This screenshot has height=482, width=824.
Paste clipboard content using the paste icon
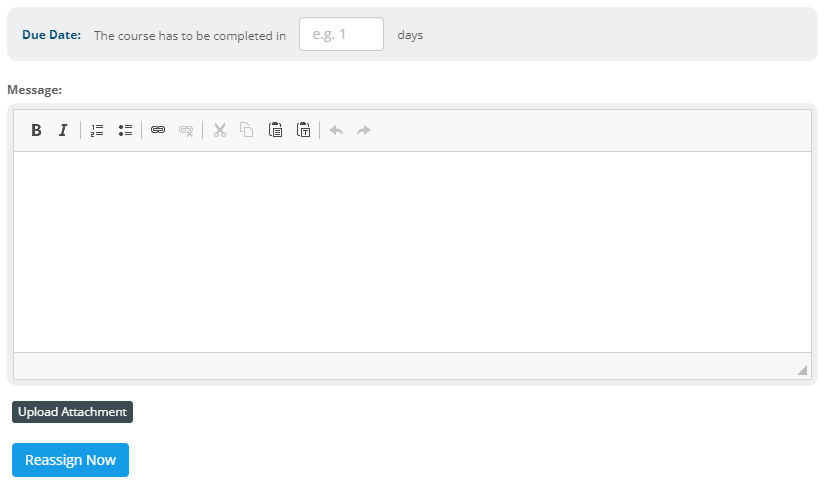[275, 130]
